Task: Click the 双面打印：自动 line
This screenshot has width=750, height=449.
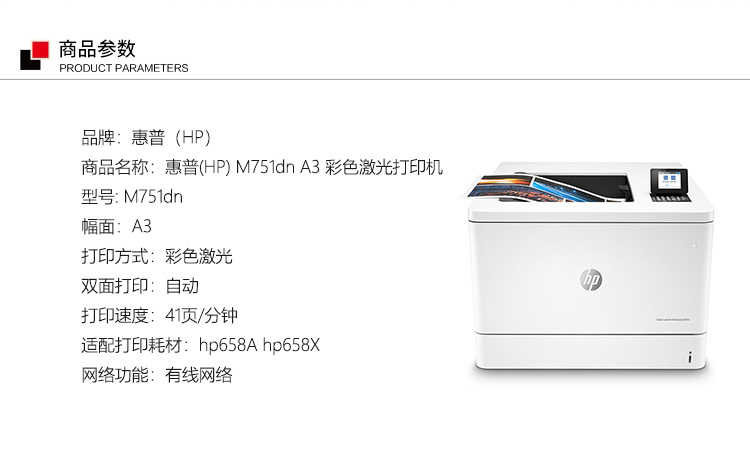Action: point(140,286)
